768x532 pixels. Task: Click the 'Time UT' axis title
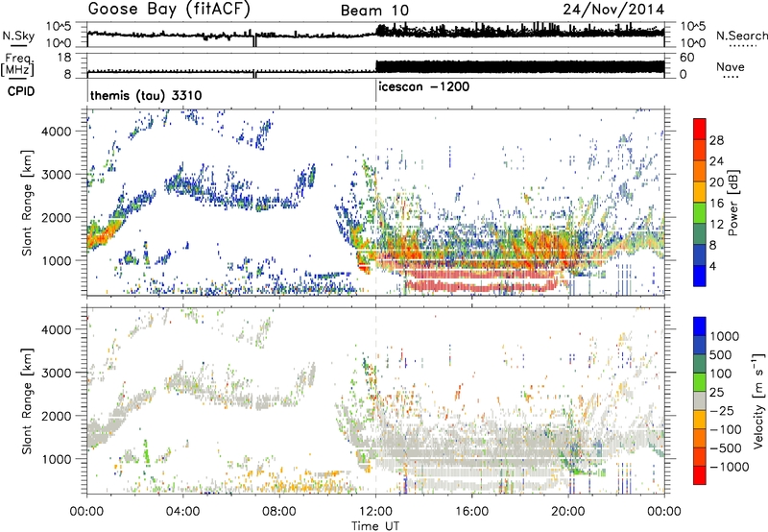click(375, 526)
